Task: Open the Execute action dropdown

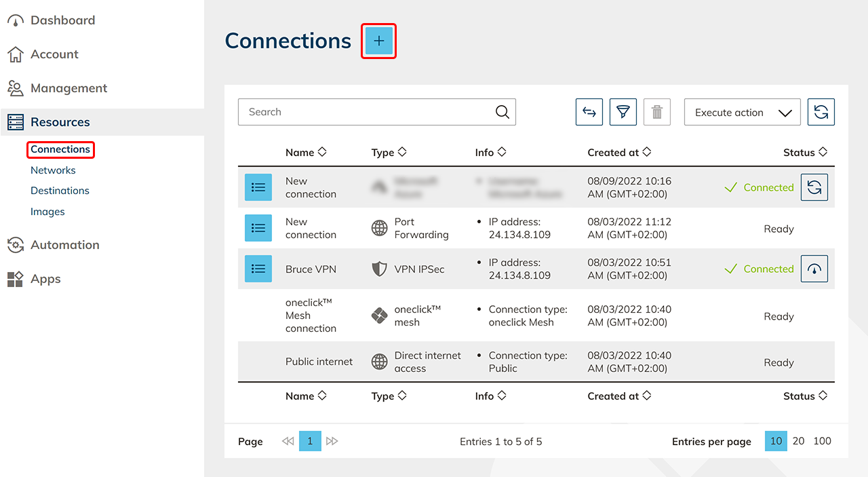Action: click(x=742, y=113)
